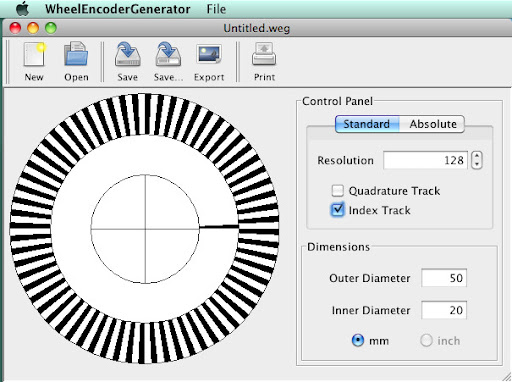Switch to the Absolute tab
Screen dimensions: 512x382
(x=432, y=124)
